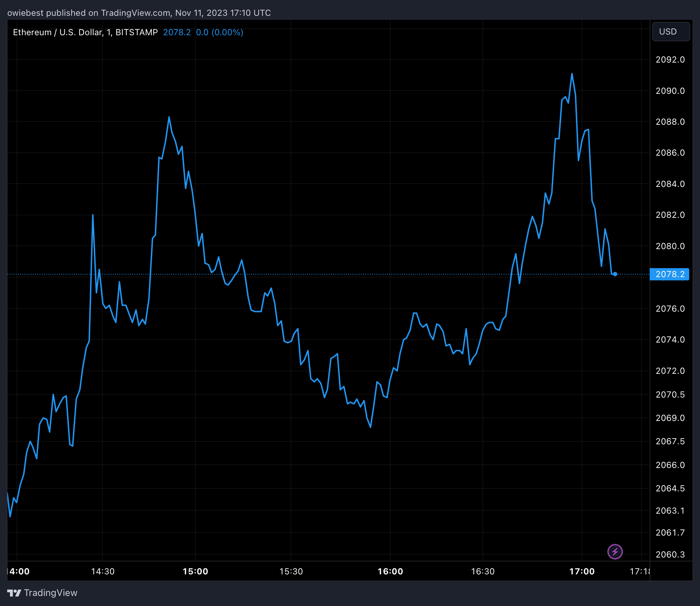
Task: Click the 0.0 (0.00%) change value
Action: tap(219, 32)
